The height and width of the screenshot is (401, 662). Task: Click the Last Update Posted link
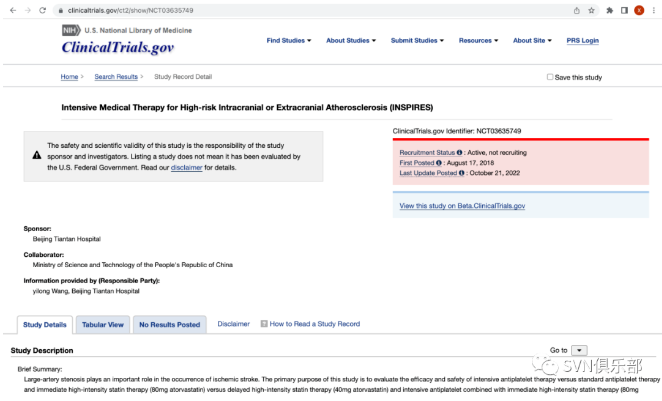click(x=428, y=173)
